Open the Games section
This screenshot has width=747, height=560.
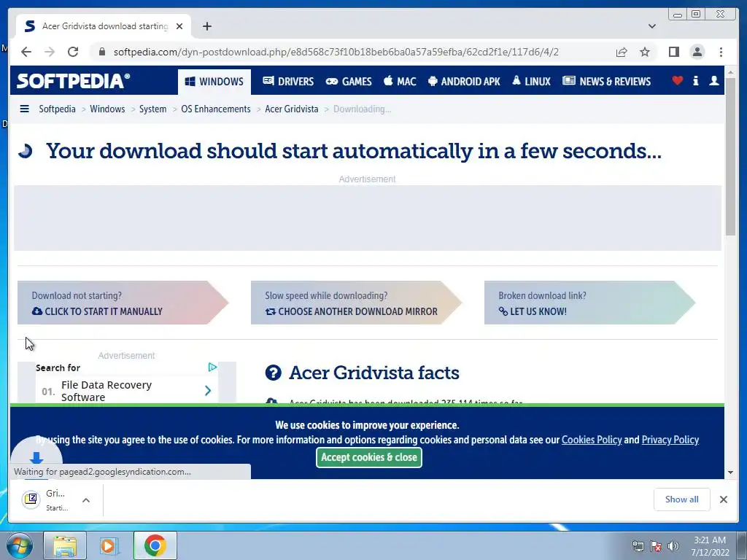(x=349, y=82)
